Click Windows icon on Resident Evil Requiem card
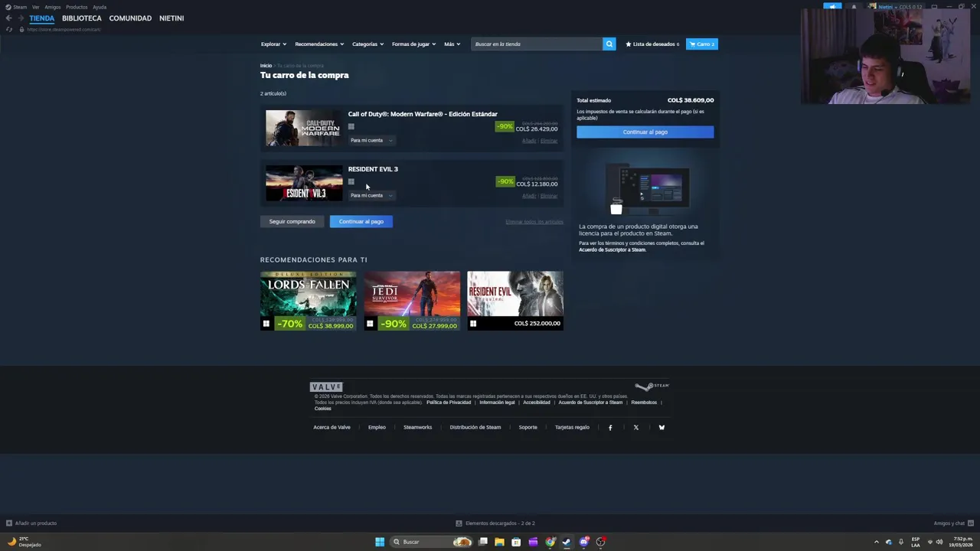The width and height of the screenshot is (980, 551). point(473,324)
